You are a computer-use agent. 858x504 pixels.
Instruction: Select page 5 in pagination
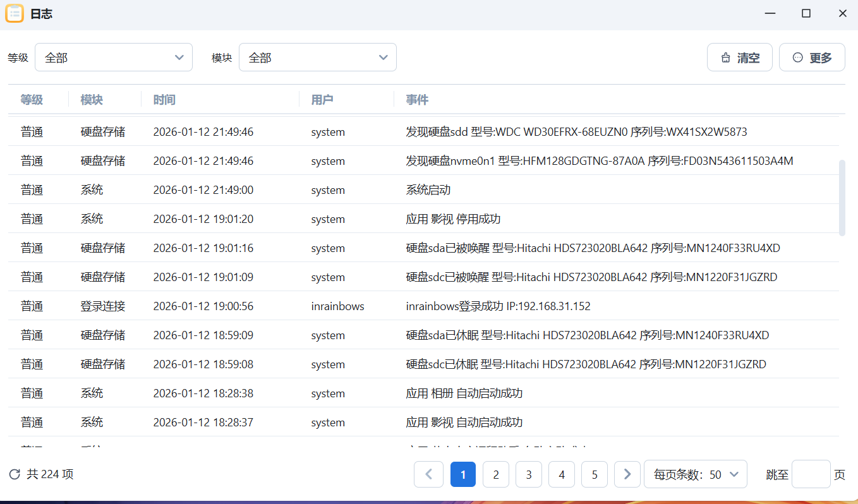pyautogui.click(x=595, y=474)
